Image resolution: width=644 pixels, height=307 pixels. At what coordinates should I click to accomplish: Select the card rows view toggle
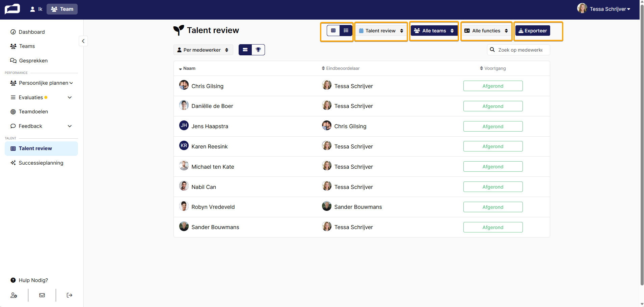pyautogui.click(x=245, y=50)
